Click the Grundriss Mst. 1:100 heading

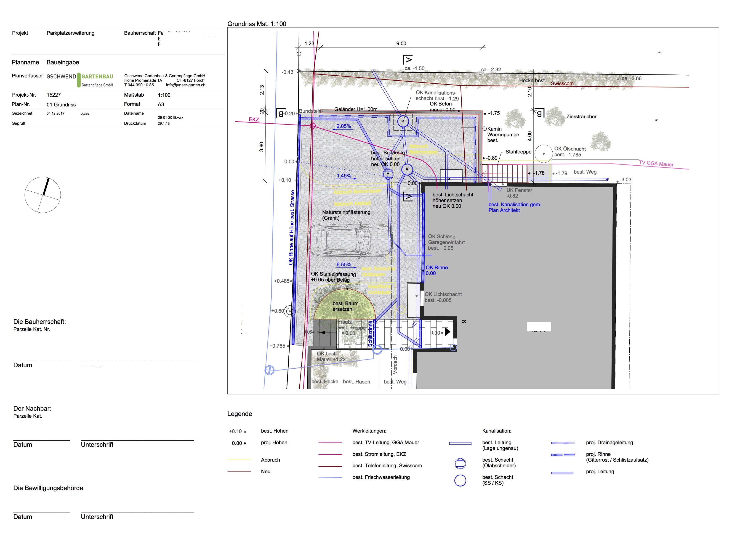(x=257, y=24)
